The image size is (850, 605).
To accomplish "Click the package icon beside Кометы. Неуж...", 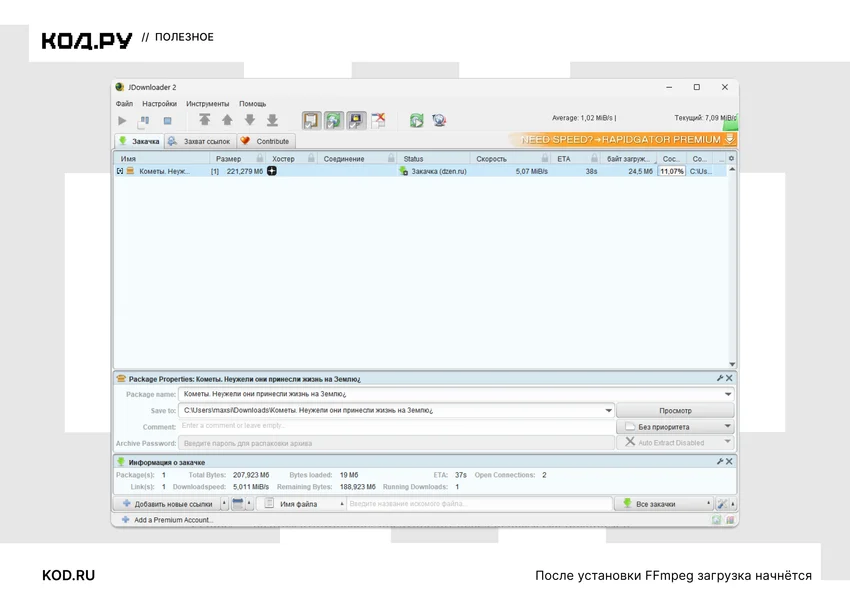I will [x=130, y=171].
